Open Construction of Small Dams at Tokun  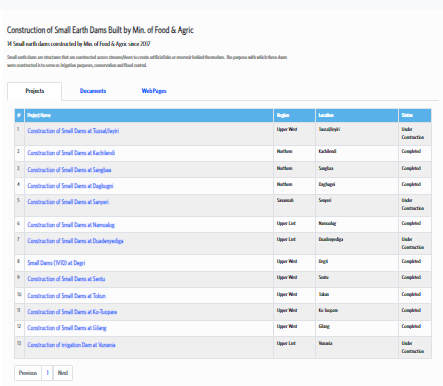point(67,296)
